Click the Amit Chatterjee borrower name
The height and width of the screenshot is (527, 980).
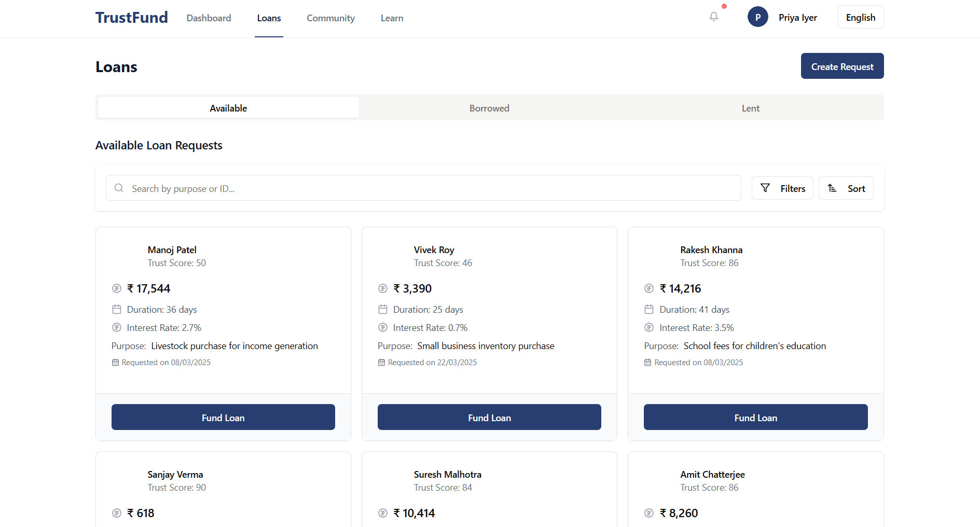pos(712,475)
